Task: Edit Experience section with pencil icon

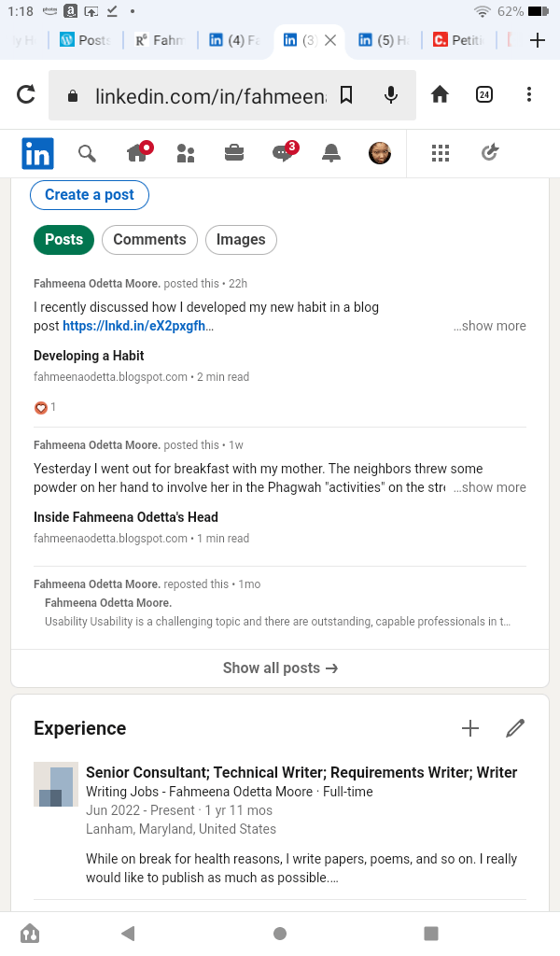Action: (515, 728)
